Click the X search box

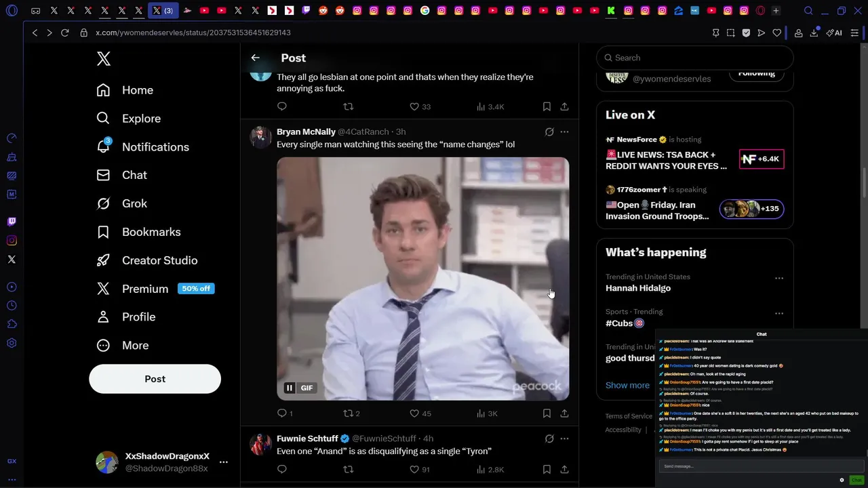(x=694, y=58)
